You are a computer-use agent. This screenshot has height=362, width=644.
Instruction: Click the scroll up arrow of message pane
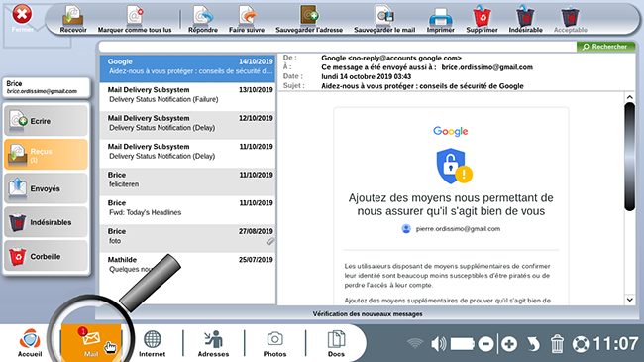(629, 97)
